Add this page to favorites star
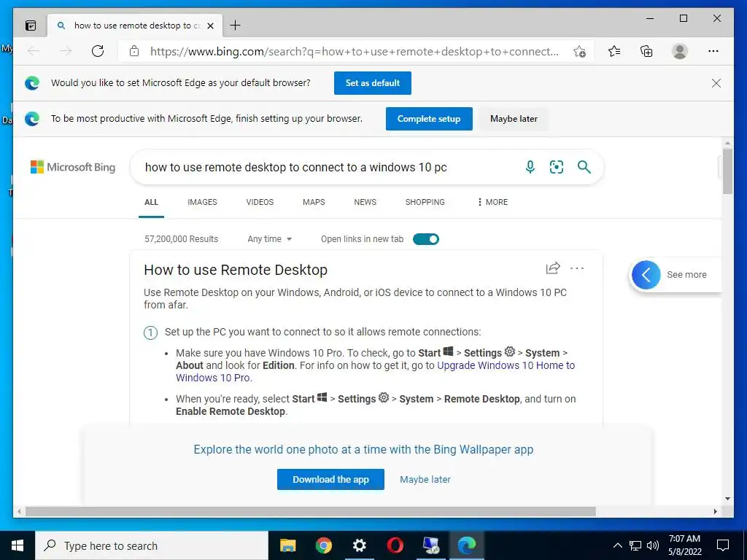747x560 pixels. (x=579, y=52)
